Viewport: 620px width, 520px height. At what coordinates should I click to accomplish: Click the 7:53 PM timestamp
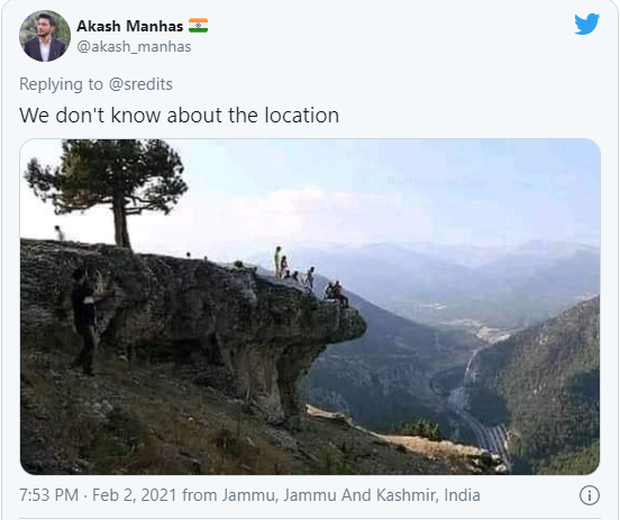coord(49,495)
